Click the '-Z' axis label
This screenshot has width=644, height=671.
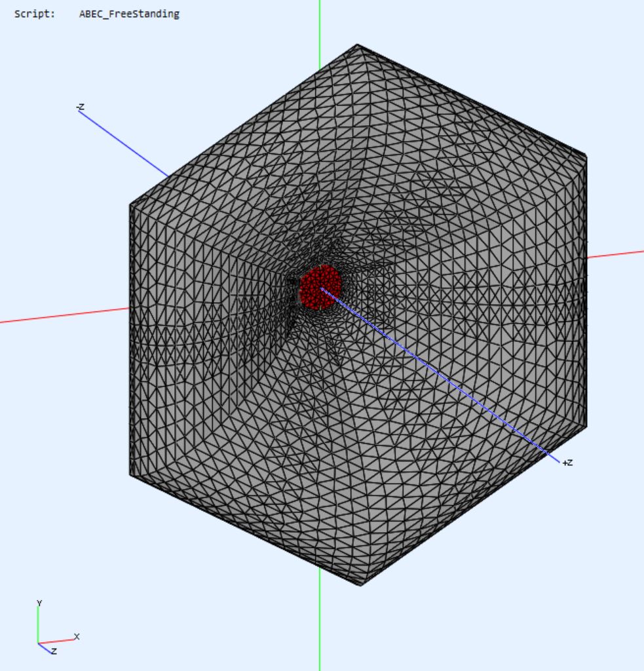point(80,107)
